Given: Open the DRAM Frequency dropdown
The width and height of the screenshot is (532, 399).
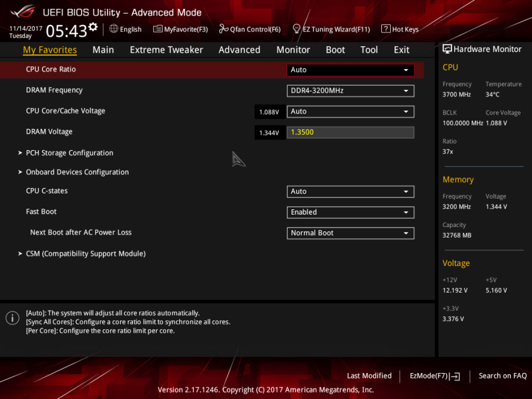Looking at the screenshot, I should pyautogui.click(x=350, y=90).
